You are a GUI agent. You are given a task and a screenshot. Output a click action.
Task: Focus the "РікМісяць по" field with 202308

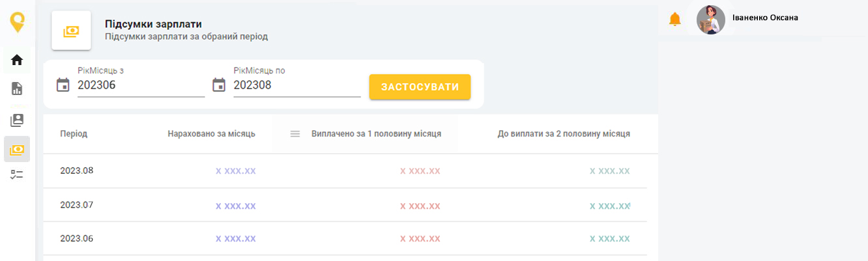(x=297, y=85)
